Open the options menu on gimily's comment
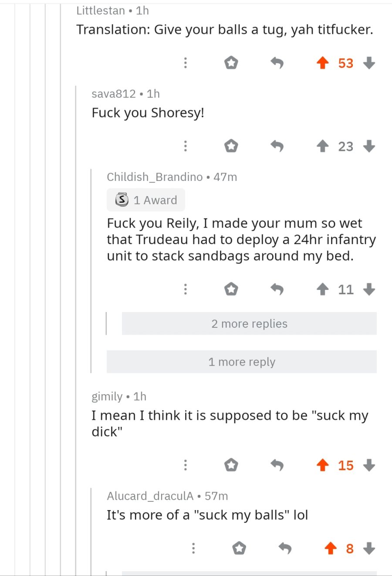 [x=186, y=465]
